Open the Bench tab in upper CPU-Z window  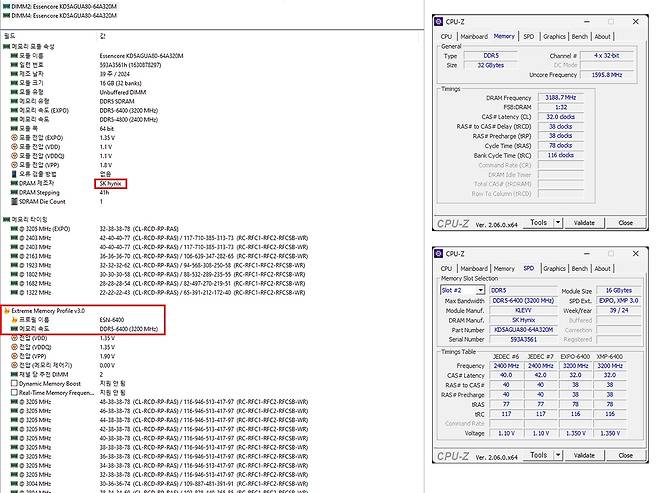coord(582,36)
